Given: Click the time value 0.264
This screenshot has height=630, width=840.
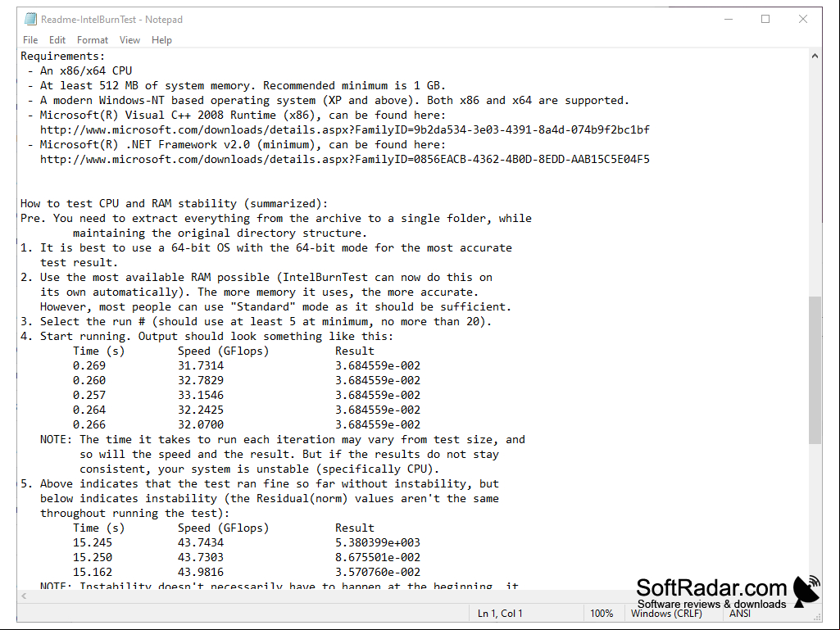Looking at the screenshot, I should coord(89,410).
